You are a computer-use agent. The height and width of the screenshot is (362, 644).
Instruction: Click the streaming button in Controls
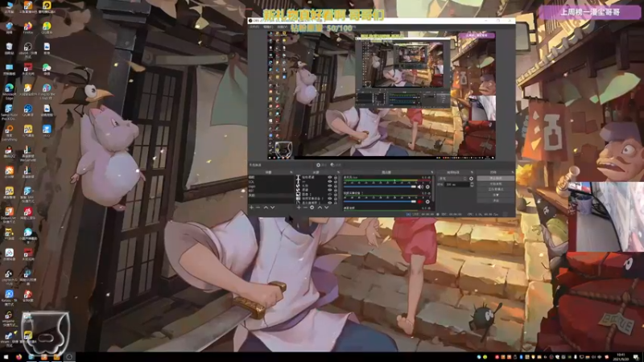(496, 178)
